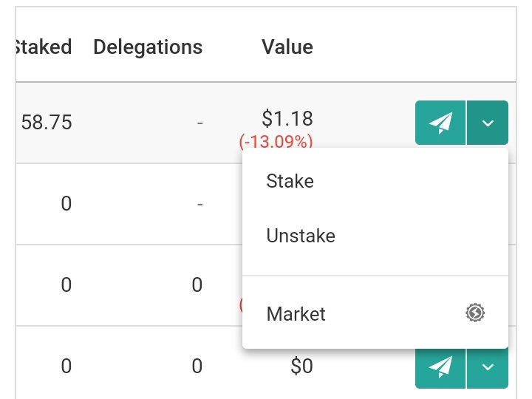The height and width of the screenshot is (399, 532).
Task: Click the delegations dash in the 58.75 row
Action: coord(199,123)
